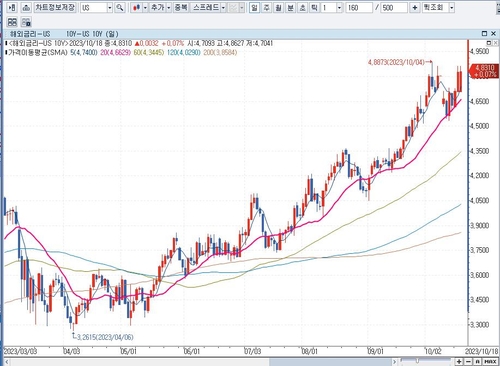Expand the chart type dropdown arrow
This screenshot has height=366, width=500.
(145, 7)
